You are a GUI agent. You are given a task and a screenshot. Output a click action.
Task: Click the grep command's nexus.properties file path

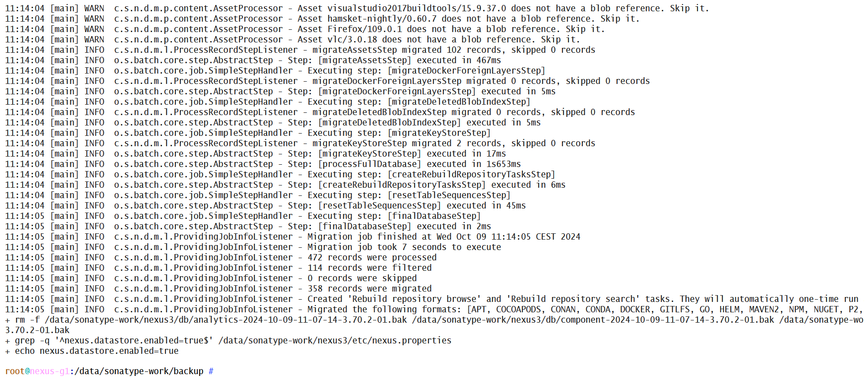[335, 341]
